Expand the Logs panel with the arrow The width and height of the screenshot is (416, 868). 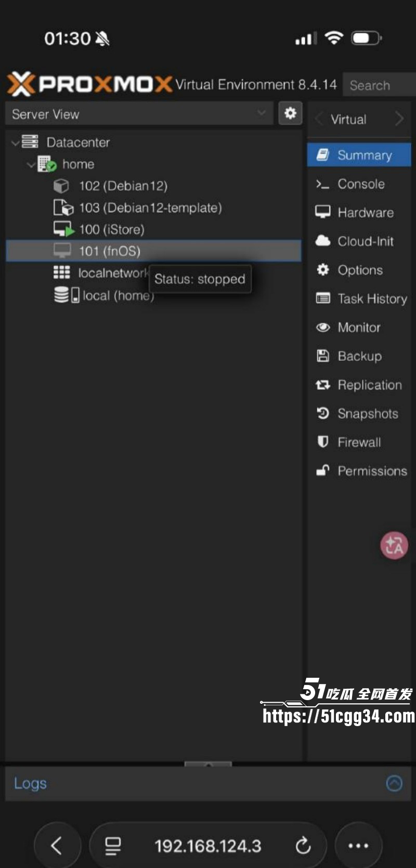(394, 783)
